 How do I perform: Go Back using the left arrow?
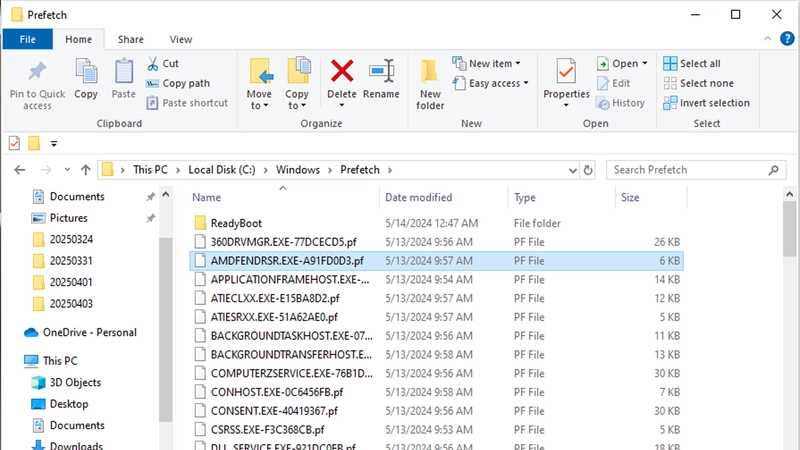click(19, 170)
